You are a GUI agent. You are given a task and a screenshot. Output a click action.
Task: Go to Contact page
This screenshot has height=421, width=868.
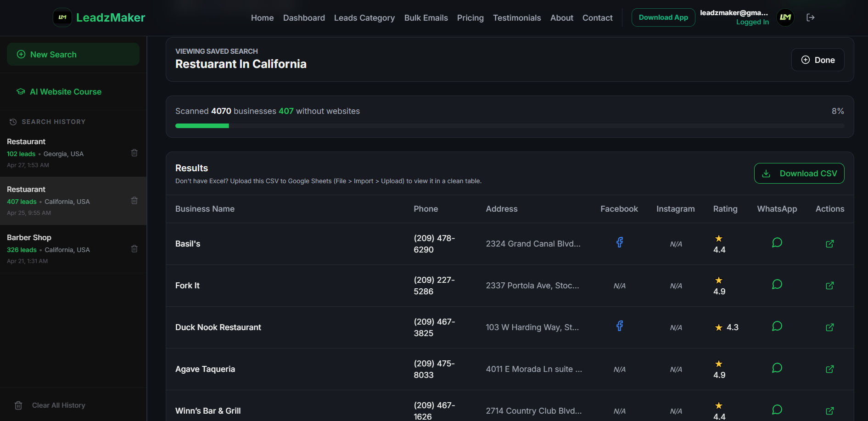[598, 18]
